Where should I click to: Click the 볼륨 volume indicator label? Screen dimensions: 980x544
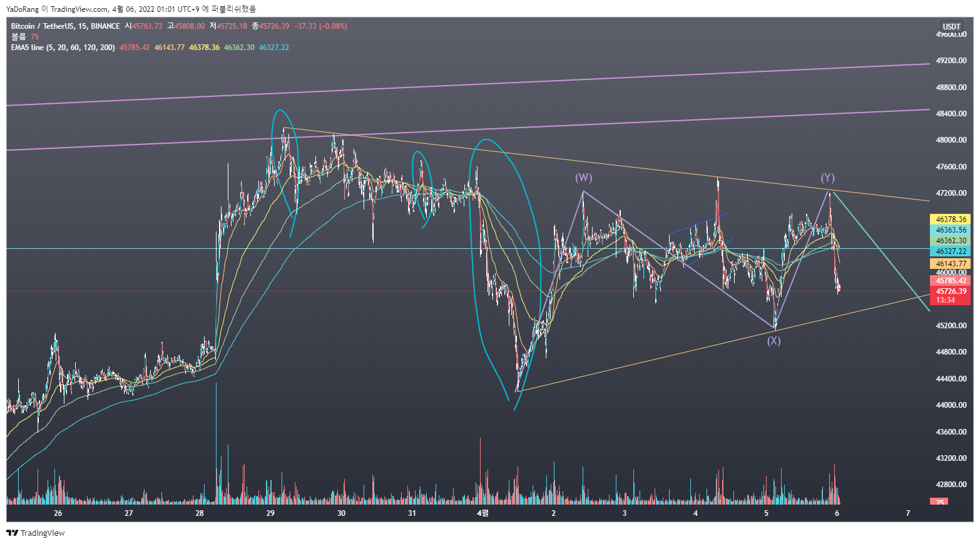coord(19,37)
